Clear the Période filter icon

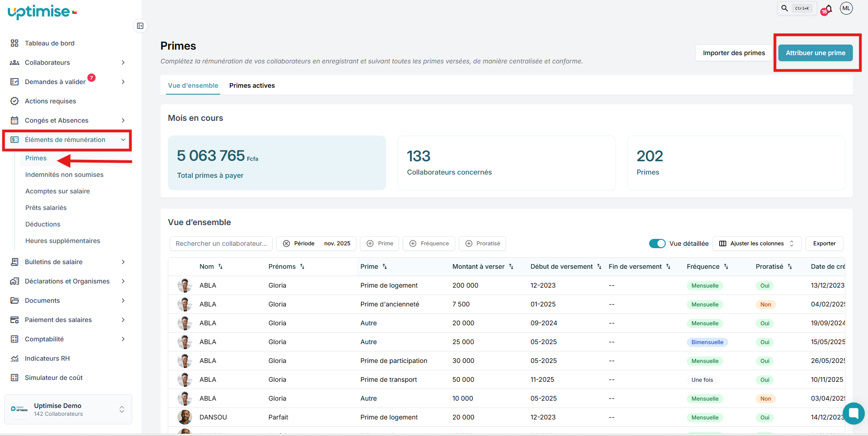click(286, 243)
